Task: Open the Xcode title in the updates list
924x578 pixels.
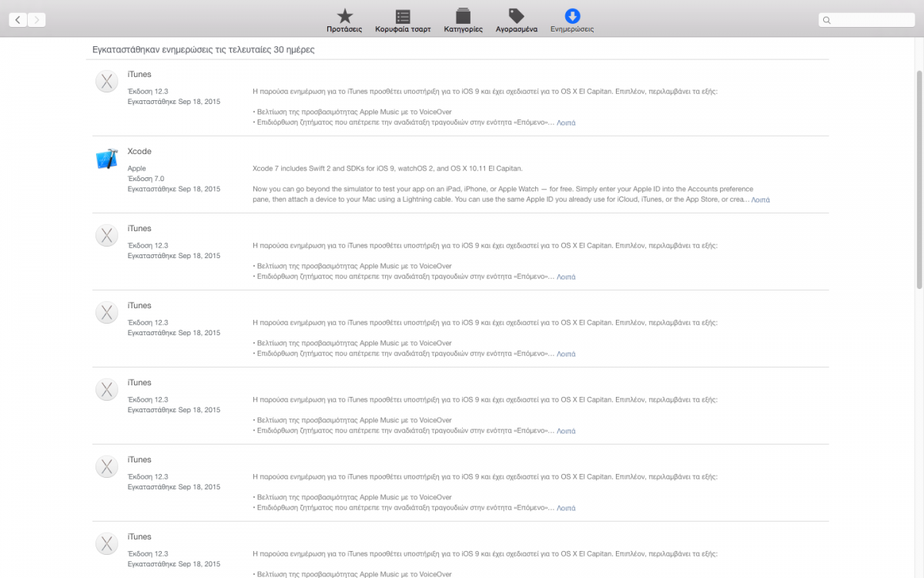Action: pyautogui.click(x=139, y=152)
